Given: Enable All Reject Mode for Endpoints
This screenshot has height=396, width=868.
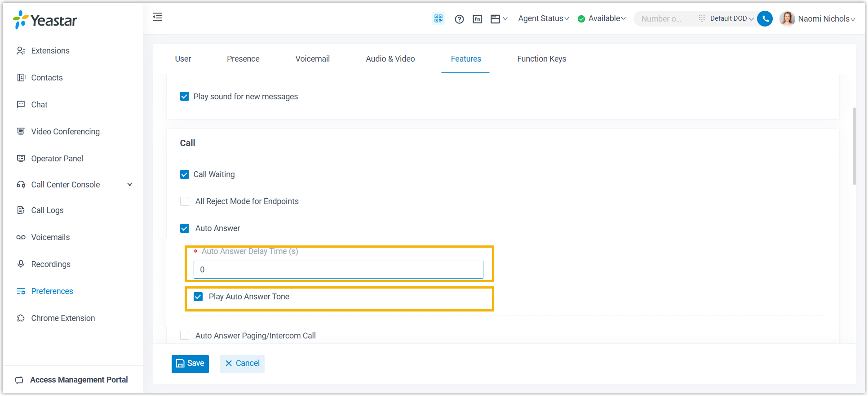Looking at the screenshot, I should click(x=185, y=201).
